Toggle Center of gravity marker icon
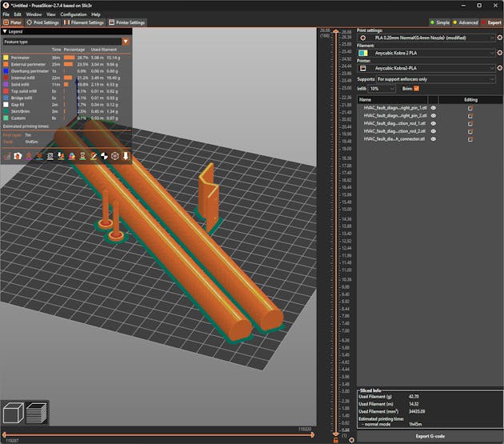Image resolution: width=504 pixels, height=444 pixels. (x=103, y=156)
